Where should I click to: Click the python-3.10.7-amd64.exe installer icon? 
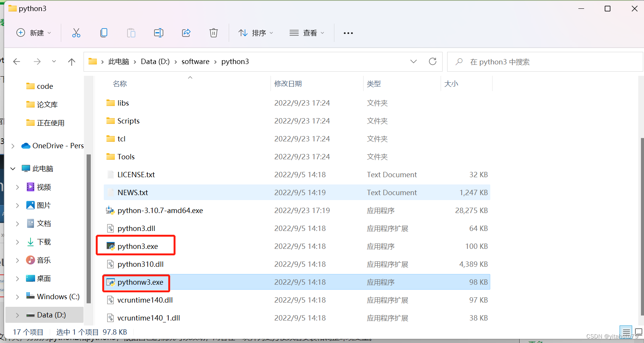[x=110, y=210]
